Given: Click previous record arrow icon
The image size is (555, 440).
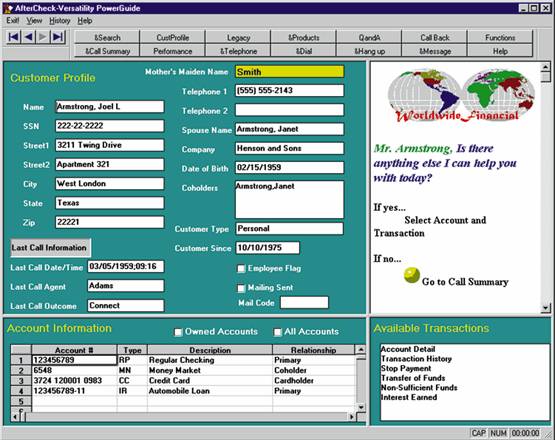Looking at the screenshot, I should pos(28,37).
